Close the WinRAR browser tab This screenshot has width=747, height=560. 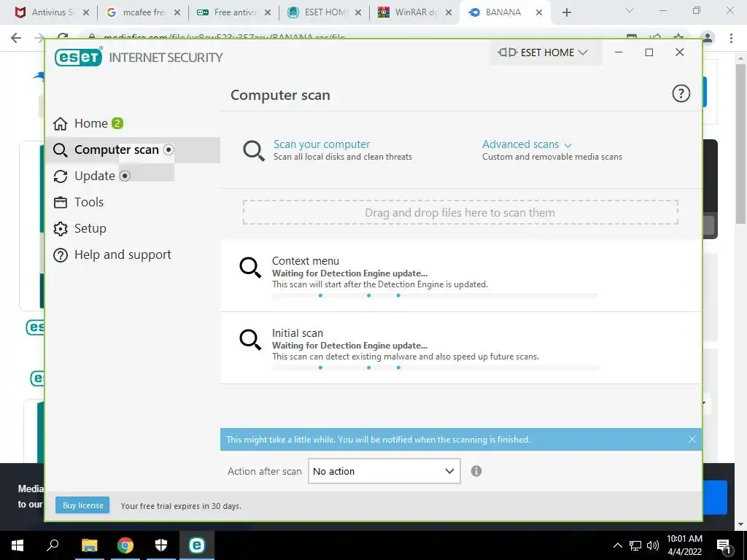(x=449, y=13)
